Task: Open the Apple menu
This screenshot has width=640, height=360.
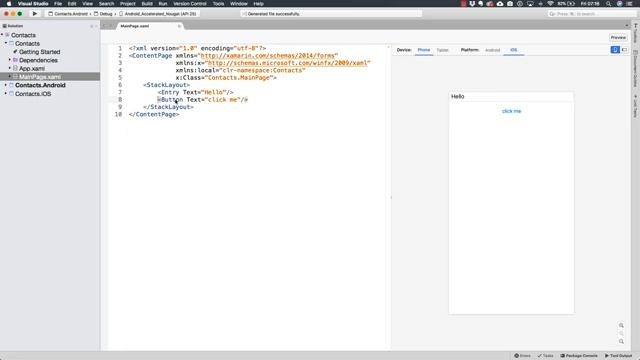Action: coord(9,4)
